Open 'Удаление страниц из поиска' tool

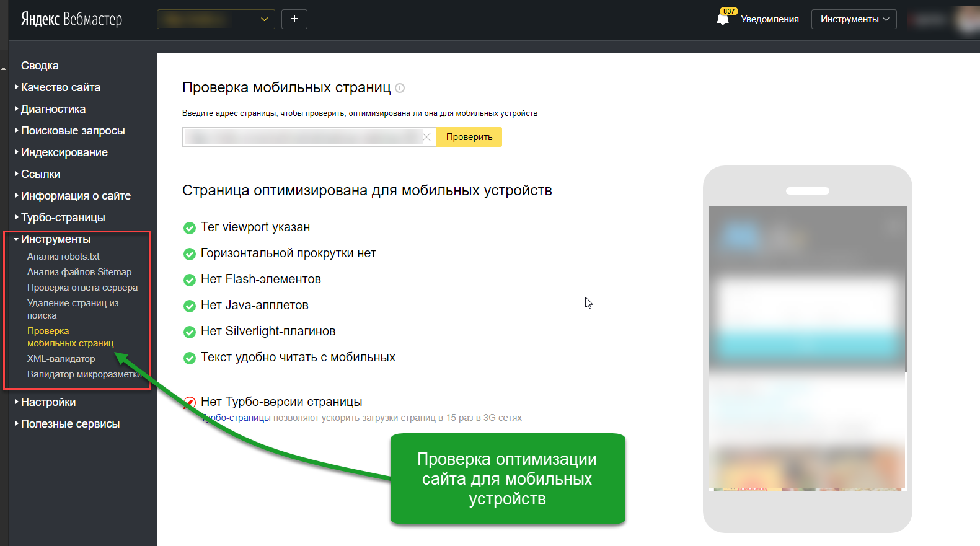click(x=73, y=309)
